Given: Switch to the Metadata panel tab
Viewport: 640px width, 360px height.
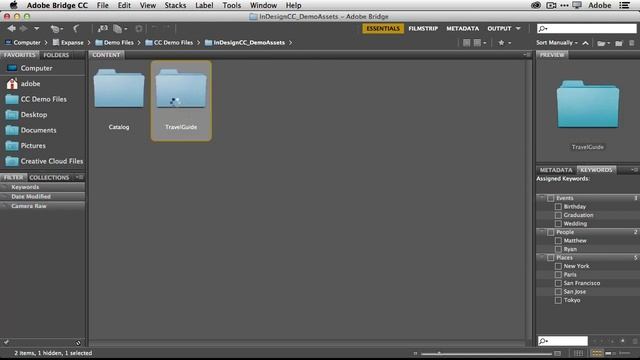Looking at the screenshot, I should tap(556, 170).
